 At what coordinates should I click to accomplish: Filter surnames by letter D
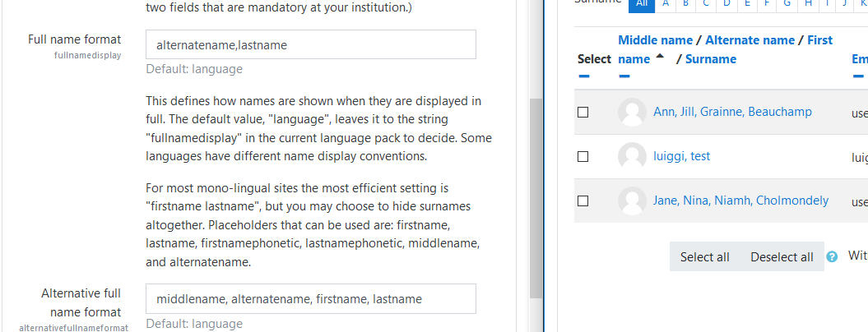[x=726, y=4]
